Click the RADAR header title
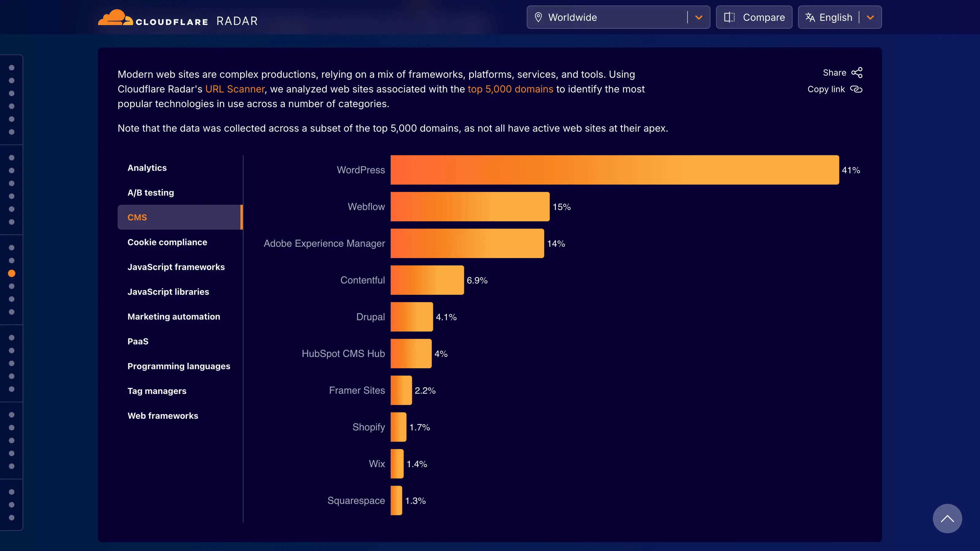 click(x=237, y=21)
